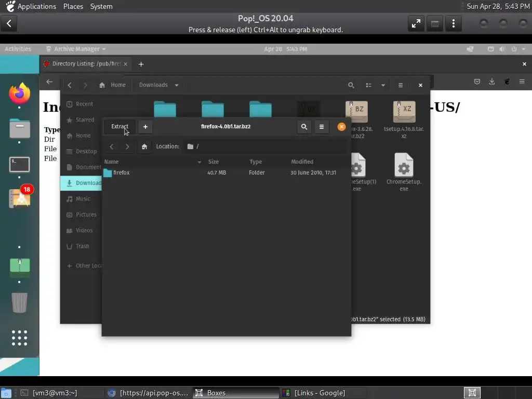Click the Extract button in Archive Manager

[119, 127]
